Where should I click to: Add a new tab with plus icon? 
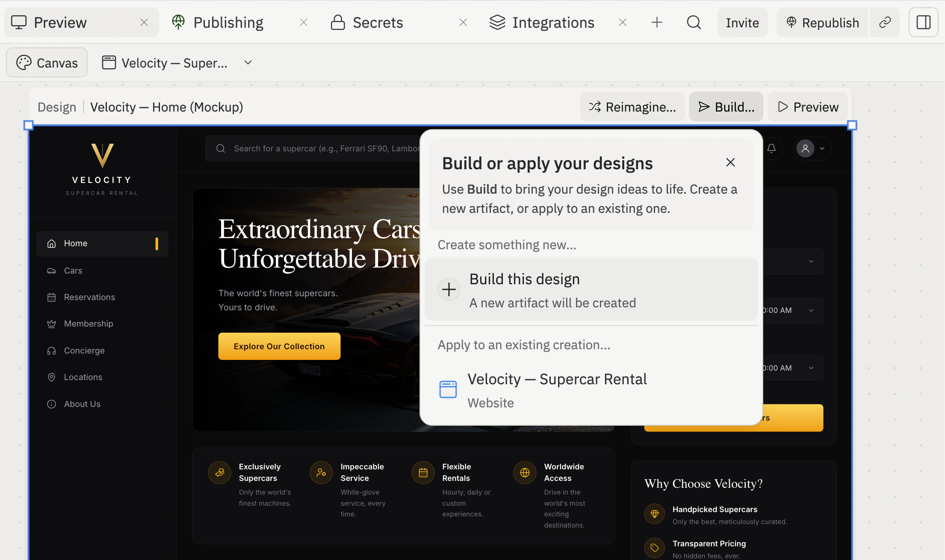point(657,22)
